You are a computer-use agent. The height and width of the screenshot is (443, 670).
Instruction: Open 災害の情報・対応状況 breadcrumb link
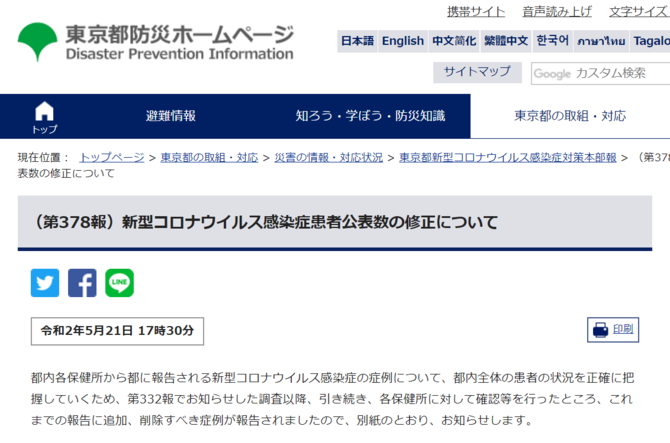[328, 157]
